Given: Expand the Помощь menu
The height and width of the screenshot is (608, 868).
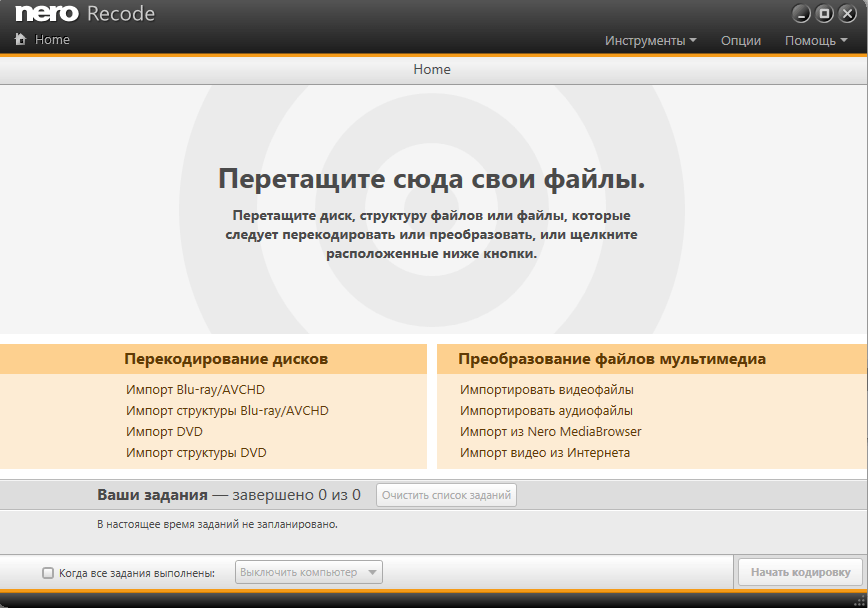Looking at the screenshot, I should click(816, 41).
